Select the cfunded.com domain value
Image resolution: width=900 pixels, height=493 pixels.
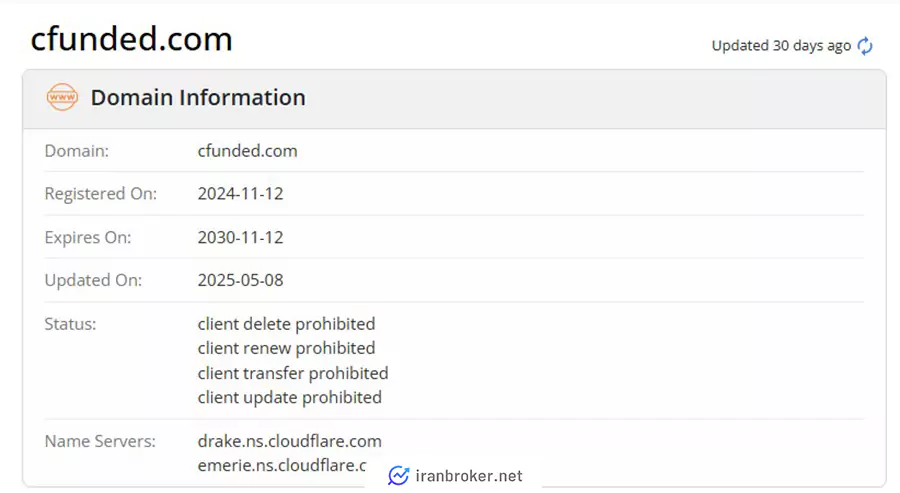[x=247, y=151]
